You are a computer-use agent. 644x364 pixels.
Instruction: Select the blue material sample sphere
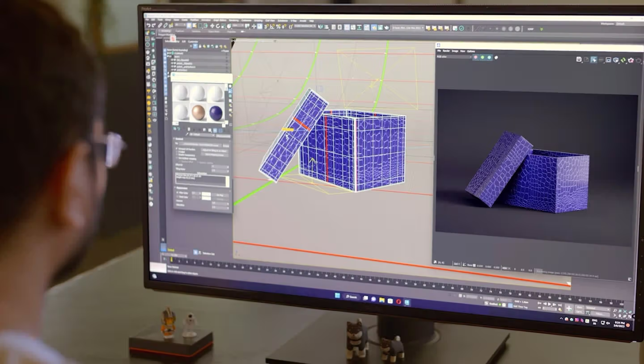(x=216, y=113)
